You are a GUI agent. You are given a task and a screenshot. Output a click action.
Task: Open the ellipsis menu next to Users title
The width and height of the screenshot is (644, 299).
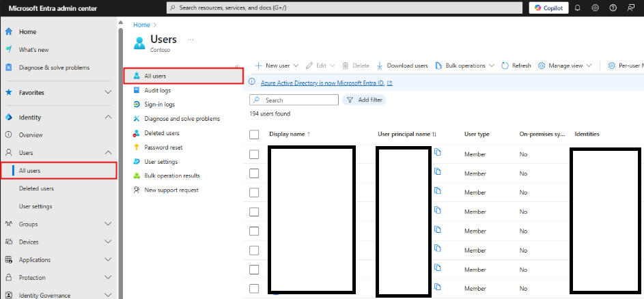191,40
